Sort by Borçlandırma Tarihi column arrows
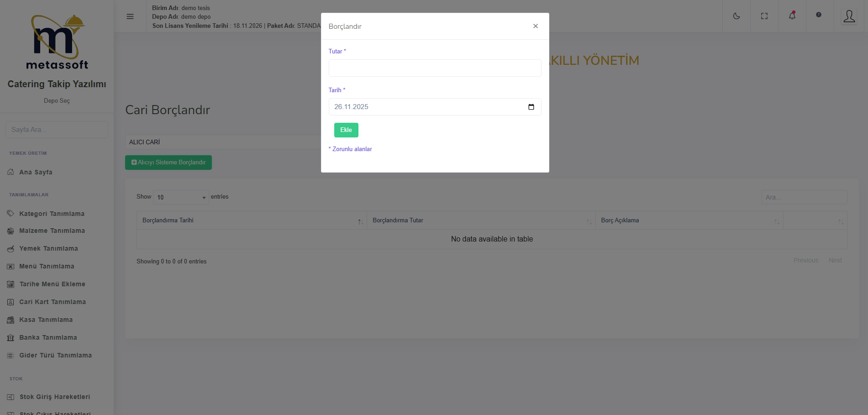The image size is (868, 415). (361, 221)
